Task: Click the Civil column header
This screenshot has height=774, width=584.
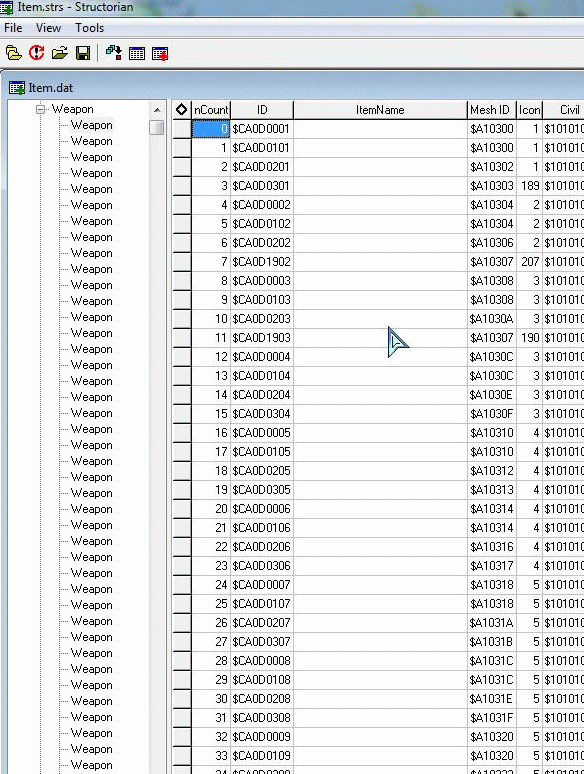Action: [x=564, y=110]
